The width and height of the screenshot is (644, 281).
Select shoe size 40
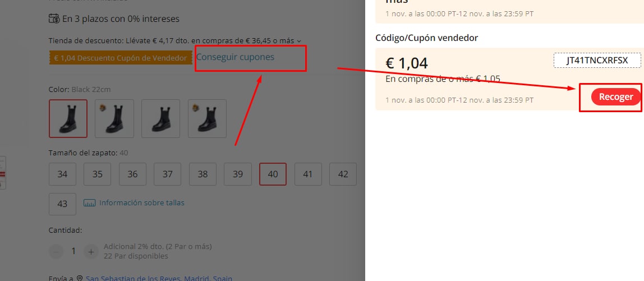click(273, 174)
